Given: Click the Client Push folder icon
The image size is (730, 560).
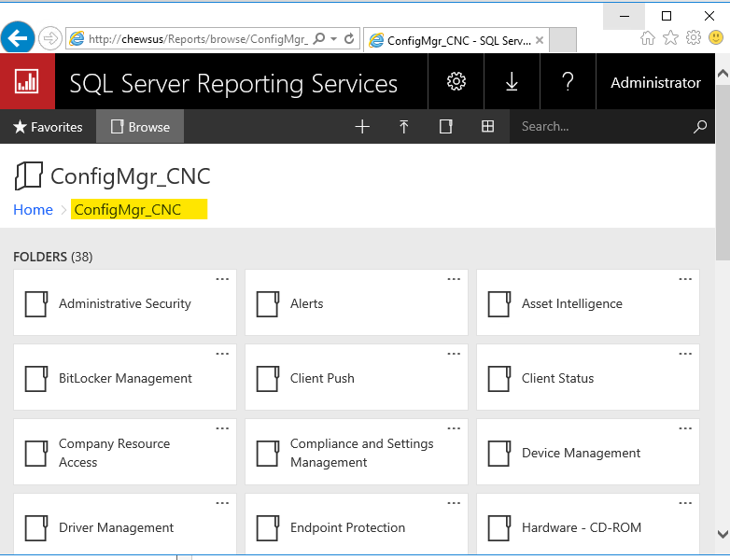Looking at the screenshot, I should tap(268, 378).
